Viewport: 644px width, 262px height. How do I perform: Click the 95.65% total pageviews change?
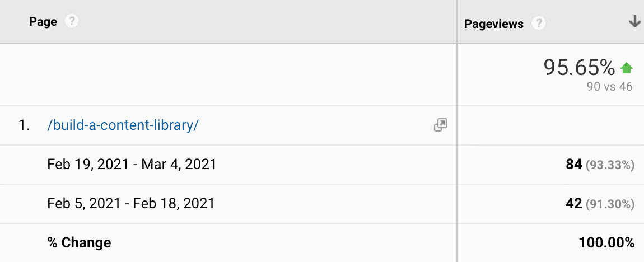(579, 68)
